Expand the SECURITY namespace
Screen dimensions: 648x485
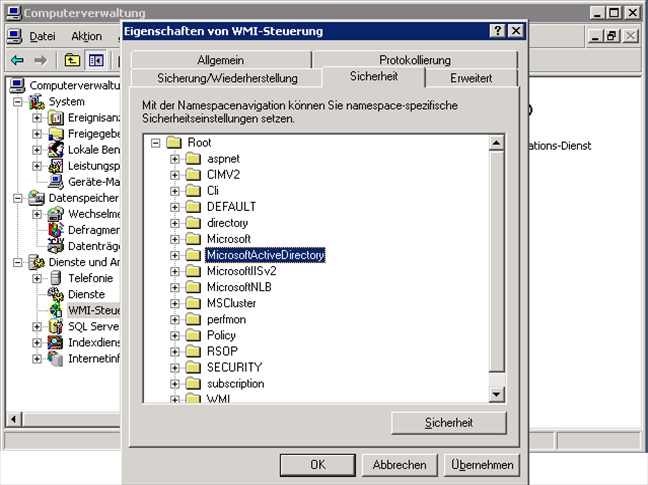click(175, 368)
